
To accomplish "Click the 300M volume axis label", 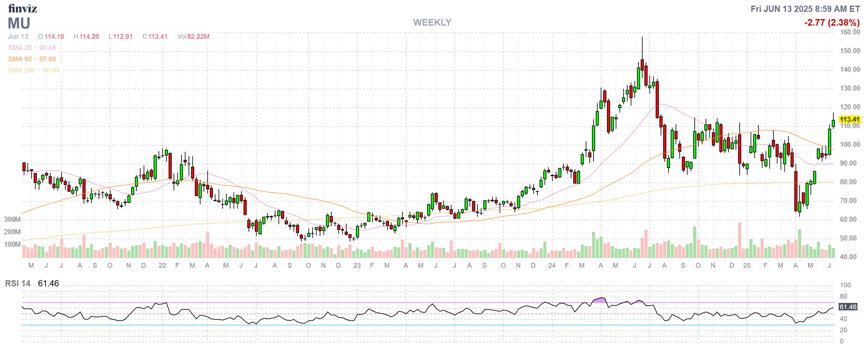I will (12, 219).
